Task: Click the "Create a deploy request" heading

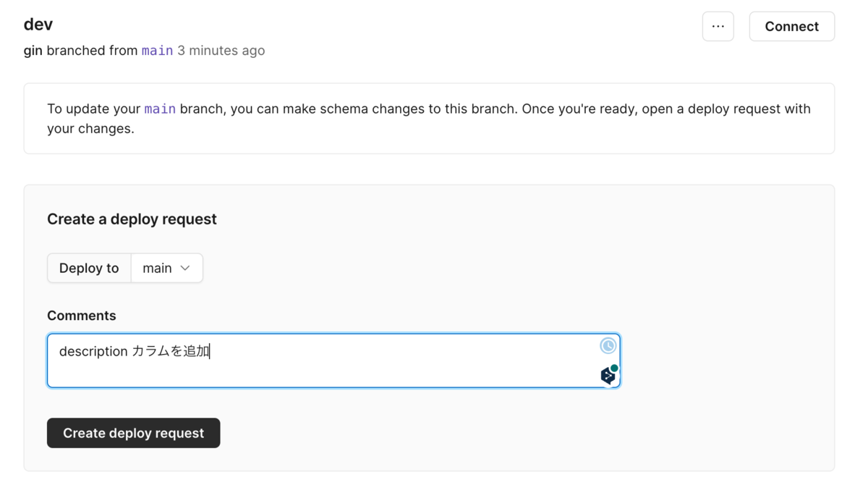Action: (x=132, y=219)
